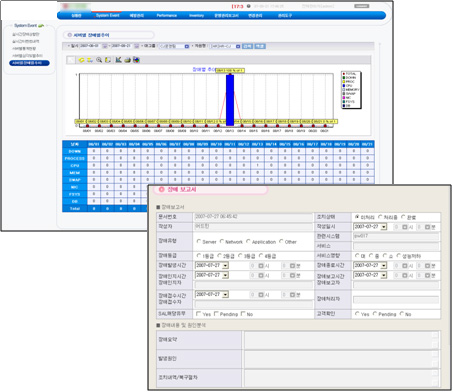Tick the SLA Pending checkbox

(x=216, y=314)
